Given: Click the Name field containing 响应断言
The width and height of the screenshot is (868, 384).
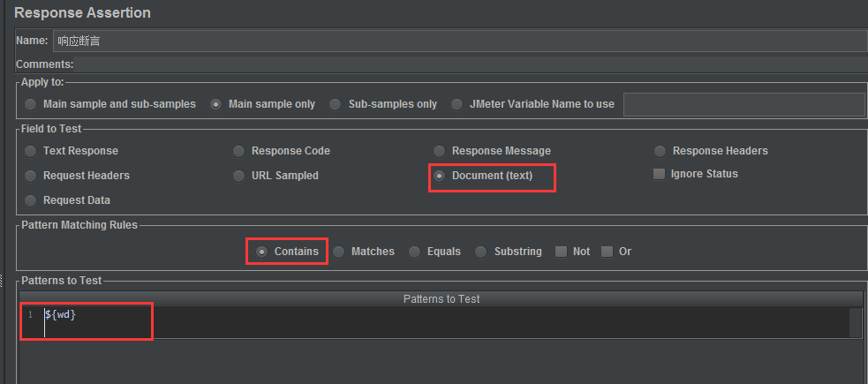Looking at the screenshot, I should click(459, 41).
